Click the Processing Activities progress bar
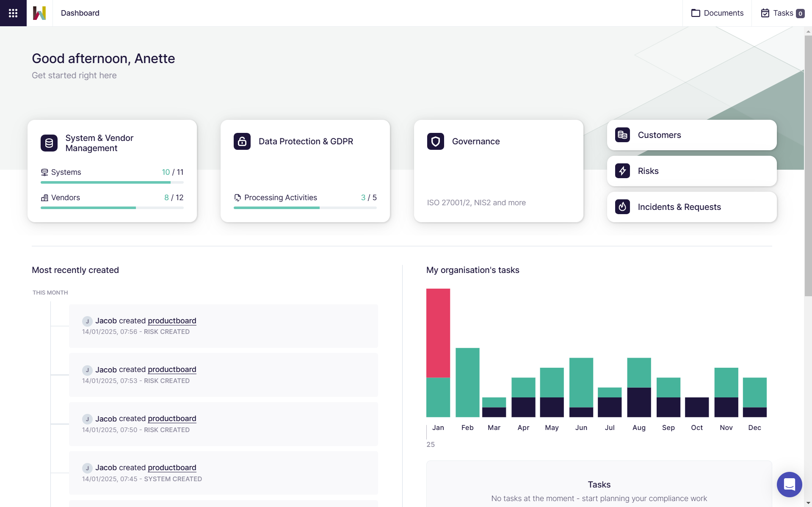 click(305, 208)
